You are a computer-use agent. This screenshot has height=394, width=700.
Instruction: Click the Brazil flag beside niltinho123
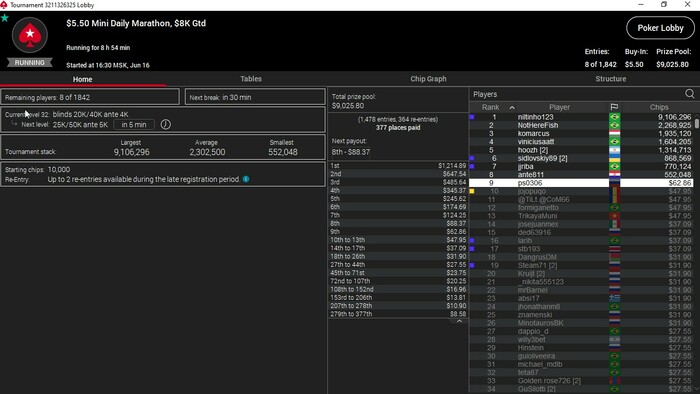point(615,117)
